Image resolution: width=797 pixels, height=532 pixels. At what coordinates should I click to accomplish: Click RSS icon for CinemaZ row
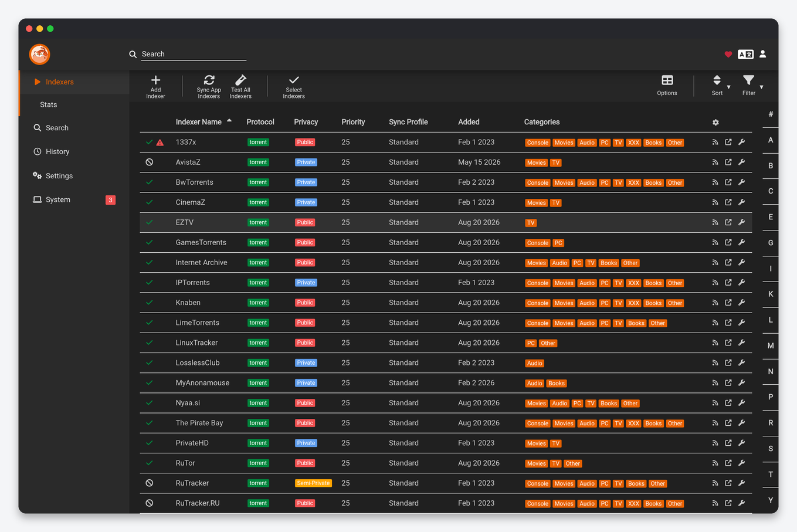coord(715,202)
